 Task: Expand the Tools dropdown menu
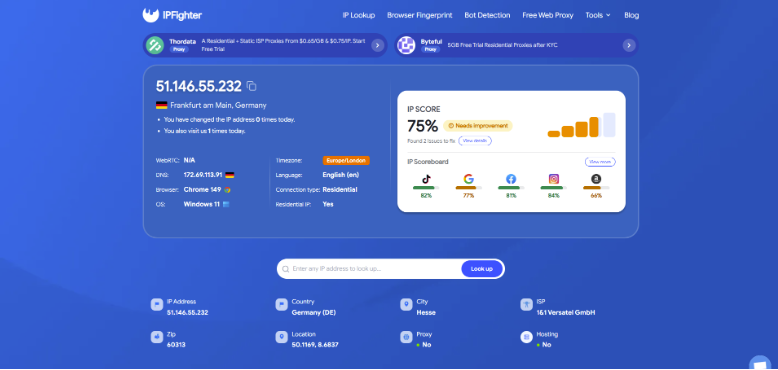click(598, 15)
